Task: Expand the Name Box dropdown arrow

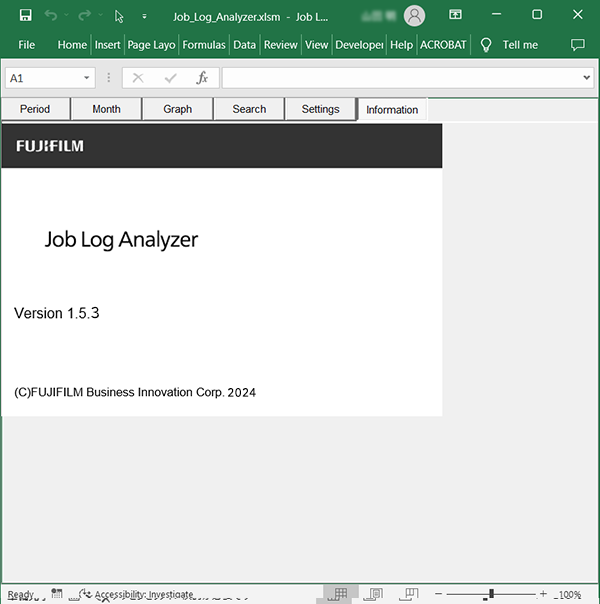Action: coord(87,78)
